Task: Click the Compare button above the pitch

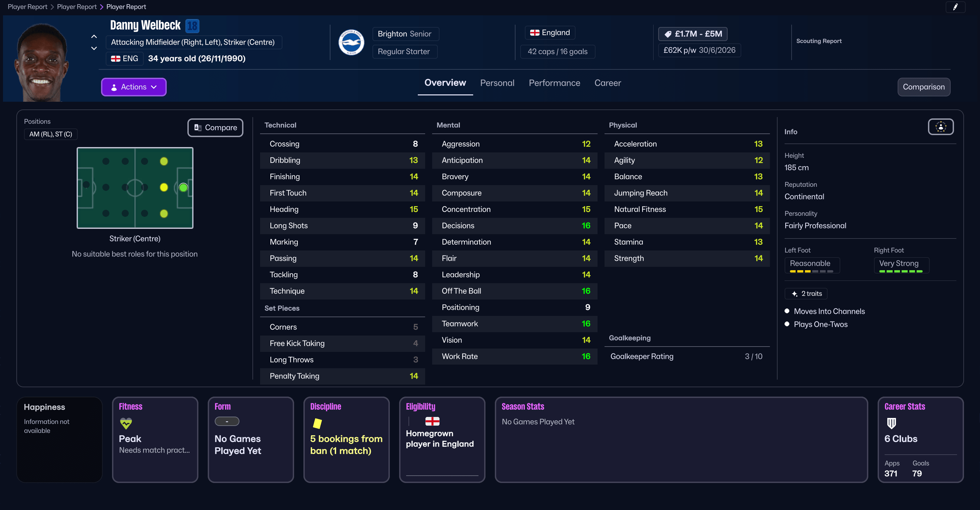Action: click(215, 127)
